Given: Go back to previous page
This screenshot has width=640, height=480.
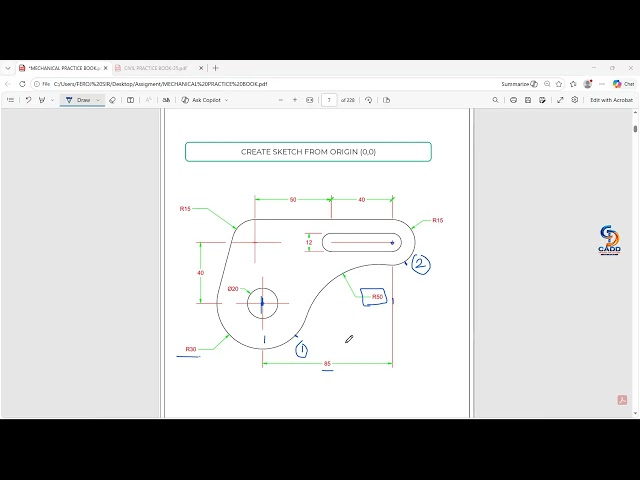Looking at the screenshot, I should tap(8, 84).
